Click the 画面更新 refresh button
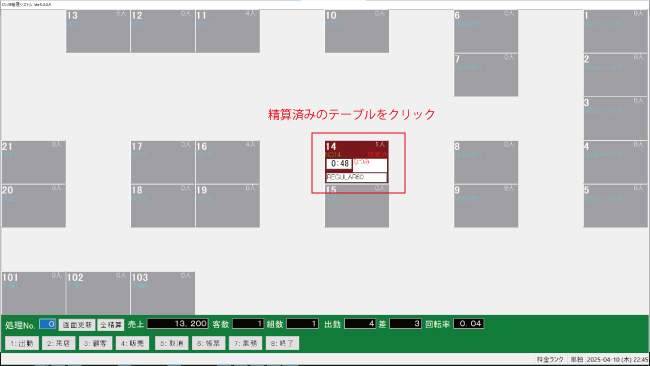 (x=77, y=325)
